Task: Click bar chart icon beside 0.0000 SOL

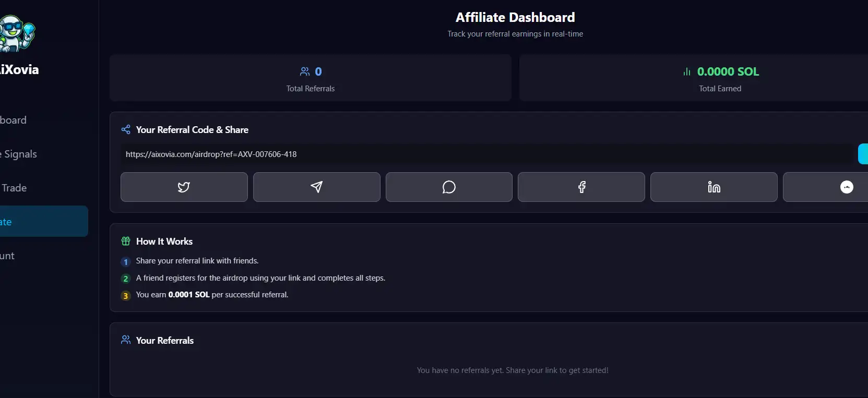Action: (687, 71)
